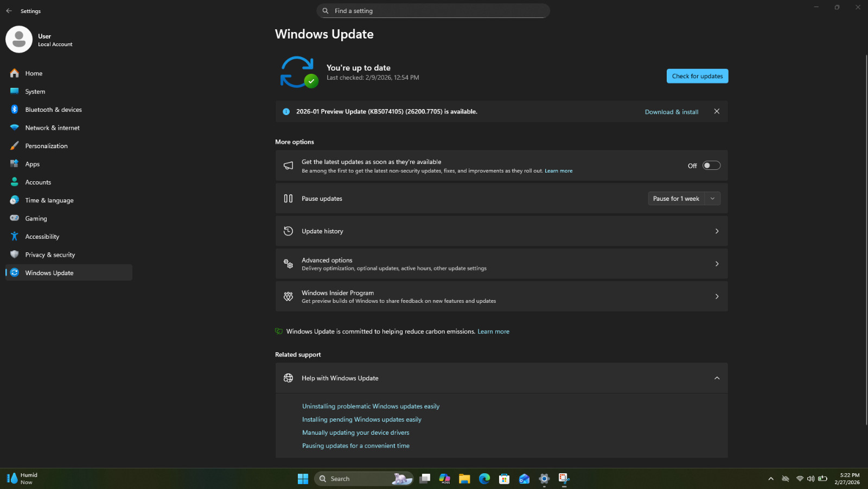Click Download & install for KB5074105
This screenshot has width=868, height=489.
click(x=672, y=112)
